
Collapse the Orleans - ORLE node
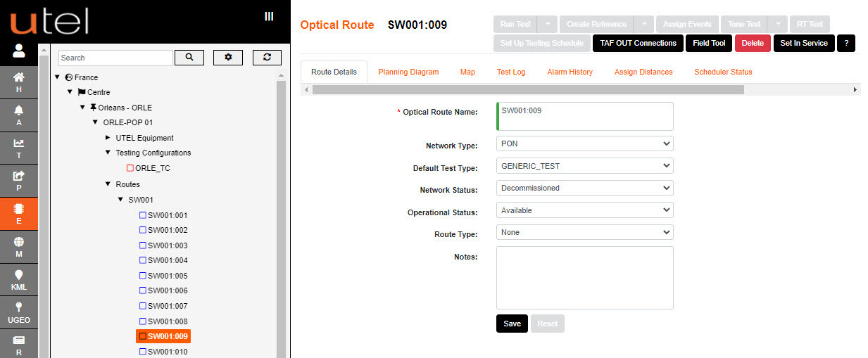point(82,108)
